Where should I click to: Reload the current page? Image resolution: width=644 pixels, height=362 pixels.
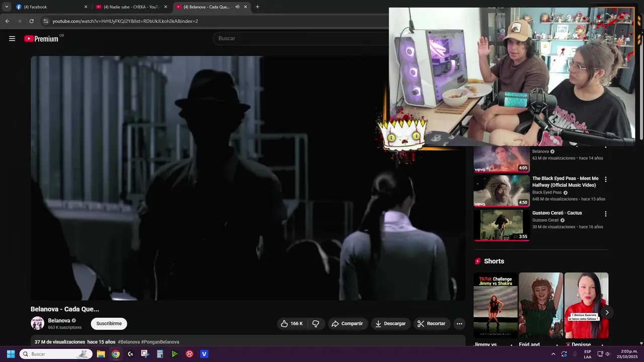coord(31,21)
